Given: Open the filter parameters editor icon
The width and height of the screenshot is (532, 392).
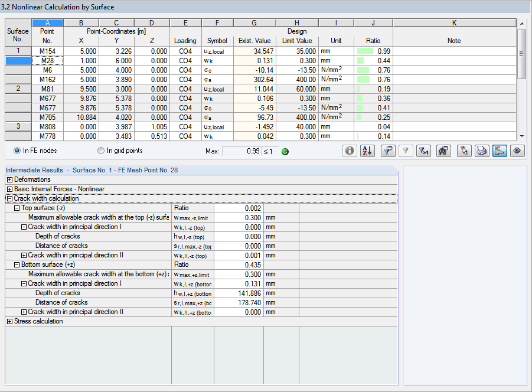Looking at the screenshot, I should click(388, 151).
